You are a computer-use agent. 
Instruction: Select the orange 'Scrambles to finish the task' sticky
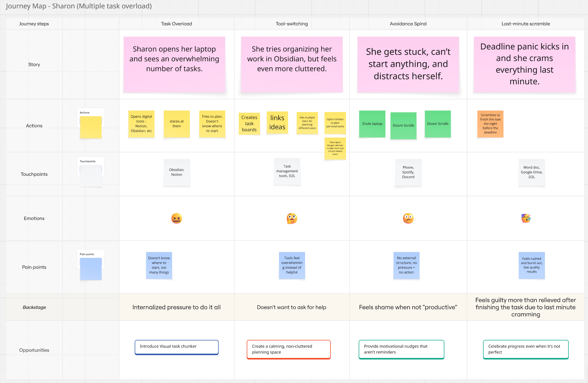point(490,124)
